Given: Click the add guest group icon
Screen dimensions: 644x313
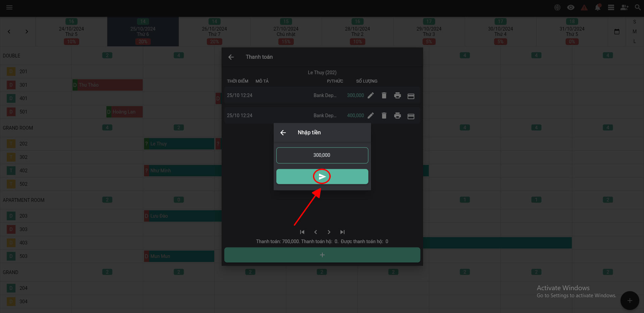Looking at the screenshot, I should (625, 7).
